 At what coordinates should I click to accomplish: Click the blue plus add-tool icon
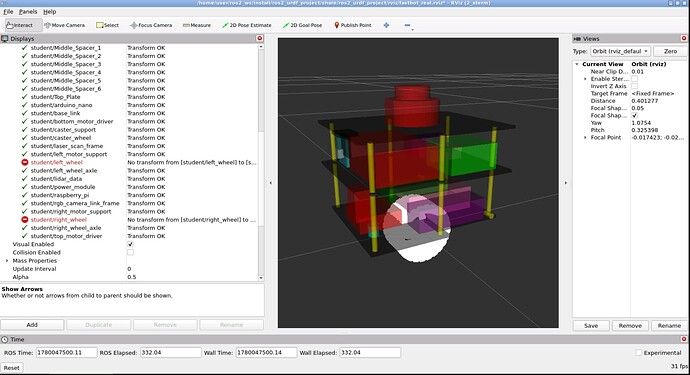coord(386,25)
